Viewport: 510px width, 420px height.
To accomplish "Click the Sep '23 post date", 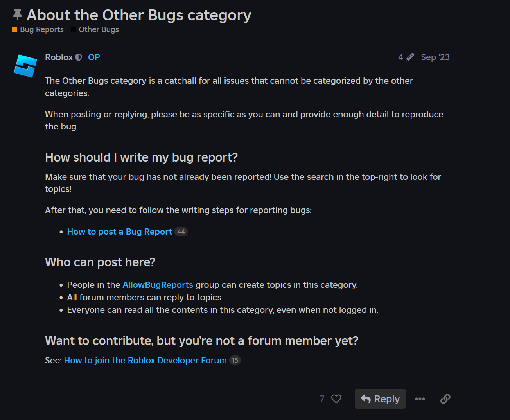I will pos(435,57).
